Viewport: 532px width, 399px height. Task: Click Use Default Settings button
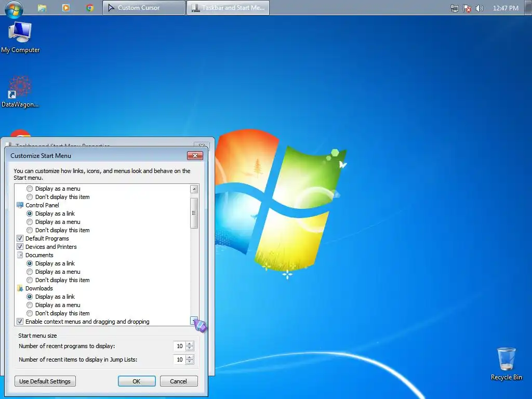(x=45, y=381)
